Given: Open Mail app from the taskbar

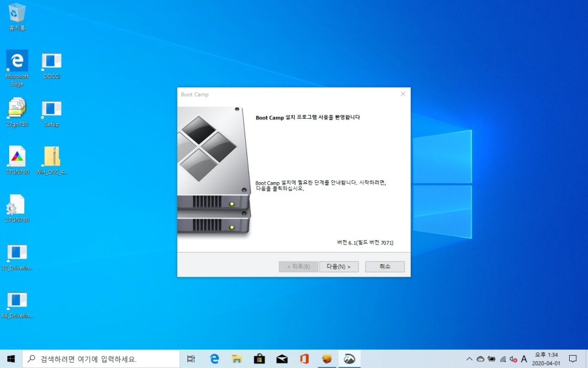Looking at the screenshot, I should (x=282, y=359).
